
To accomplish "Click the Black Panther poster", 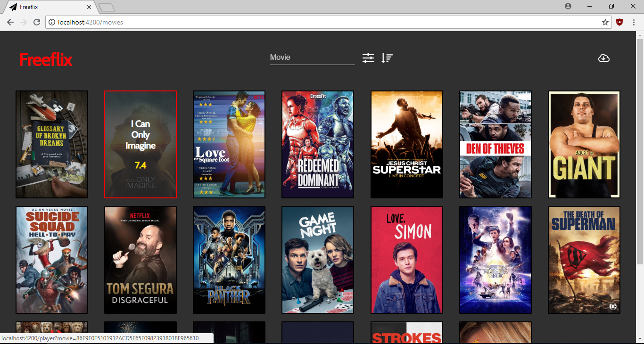I will point(229,260).
